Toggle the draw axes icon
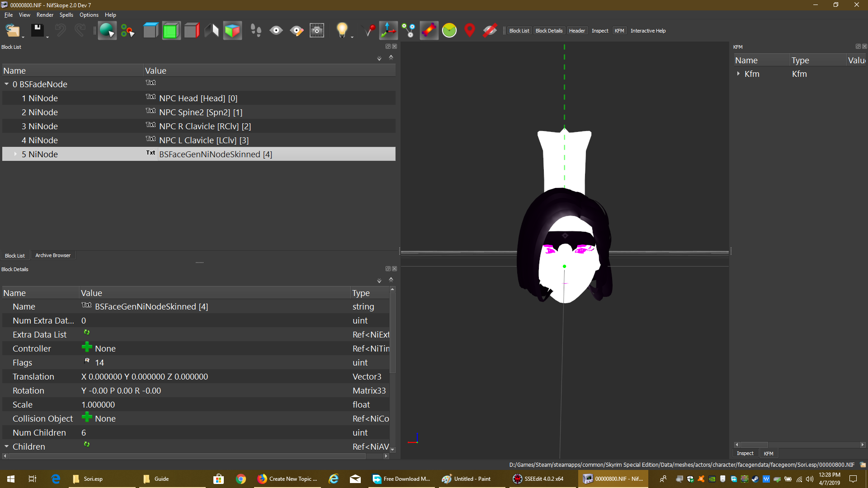The height and width of the screenshot is (488, 868). click(x=388, y=31)
